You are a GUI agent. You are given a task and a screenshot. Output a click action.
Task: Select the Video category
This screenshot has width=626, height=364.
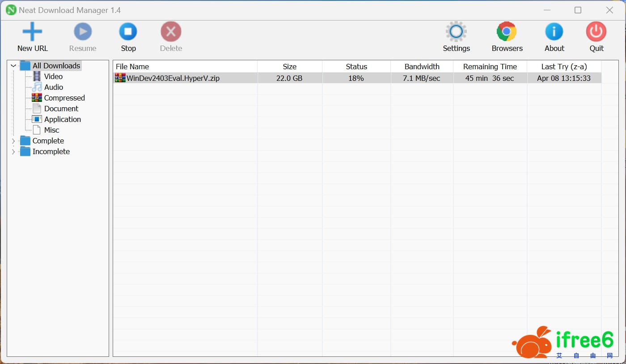tap(53, 76)
